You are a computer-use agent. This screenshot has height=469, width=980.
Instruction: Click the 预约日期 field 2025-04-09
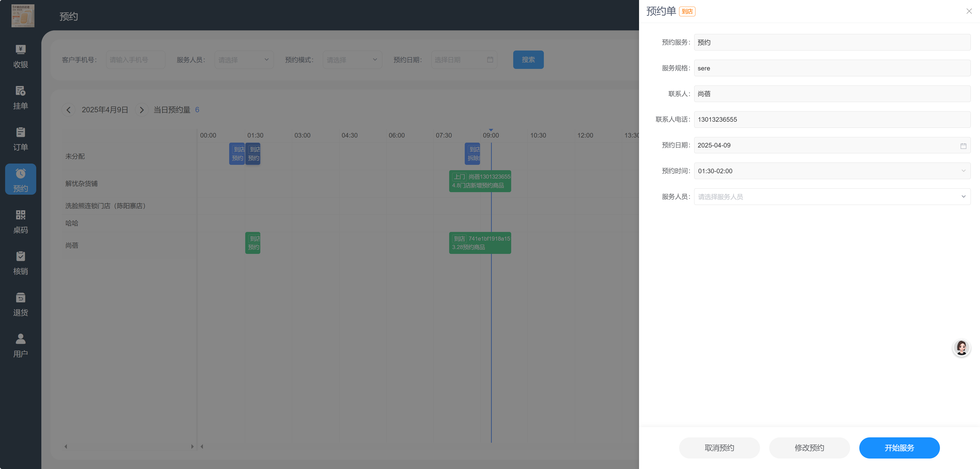coord(832,145)
